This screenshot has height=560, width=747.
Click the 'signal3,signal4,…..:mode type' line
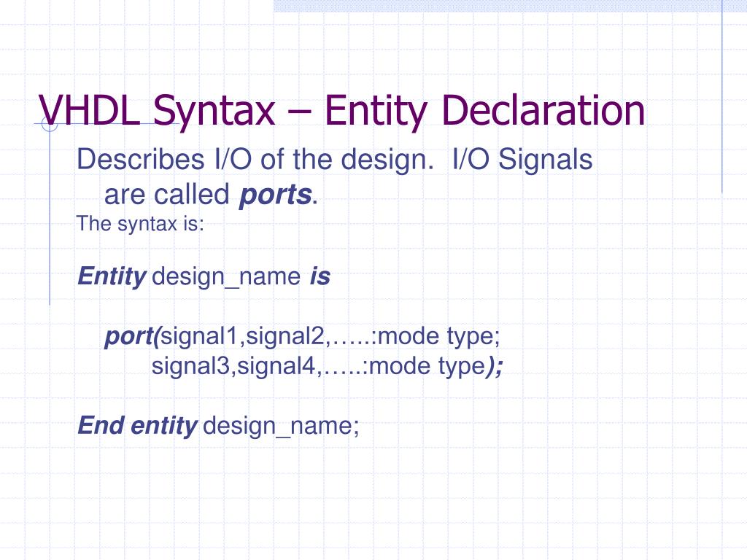click(x=318, y=367)
